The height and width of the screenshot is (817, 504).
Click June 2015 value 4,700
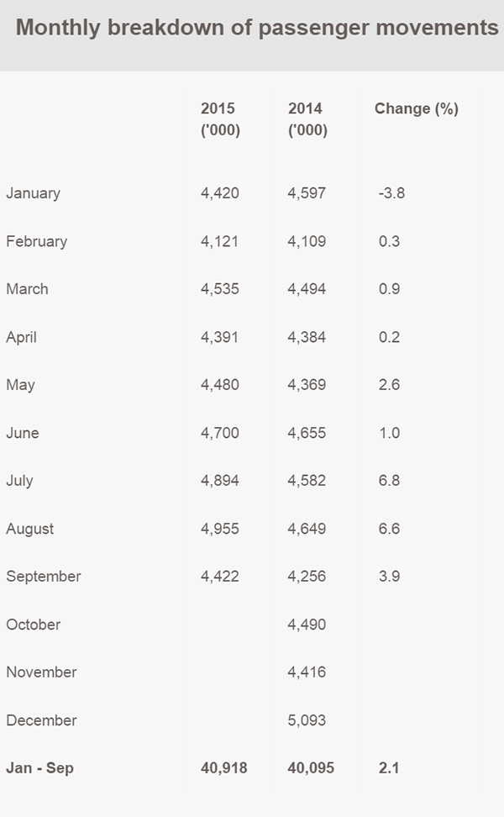click(220, 433)
